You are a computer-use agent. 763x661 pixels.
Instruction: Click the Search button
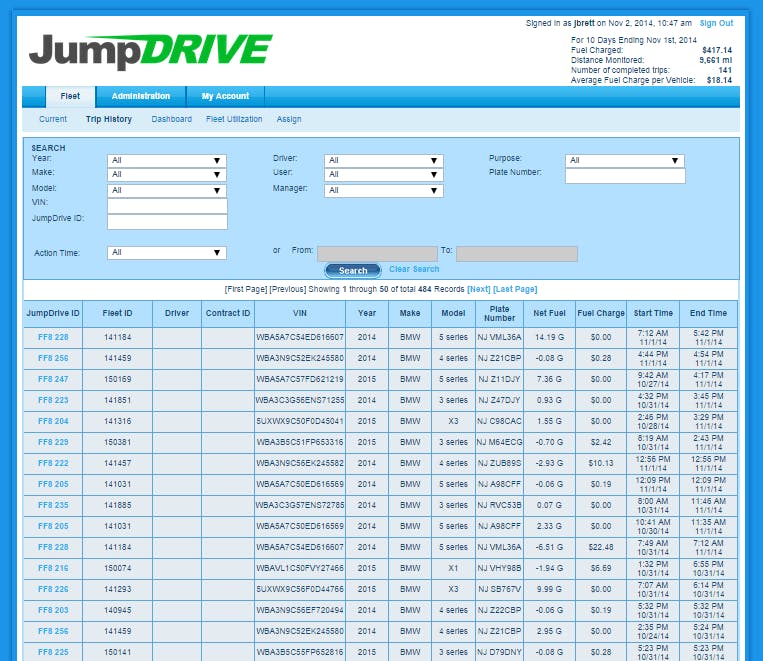(x=353, y=270)
